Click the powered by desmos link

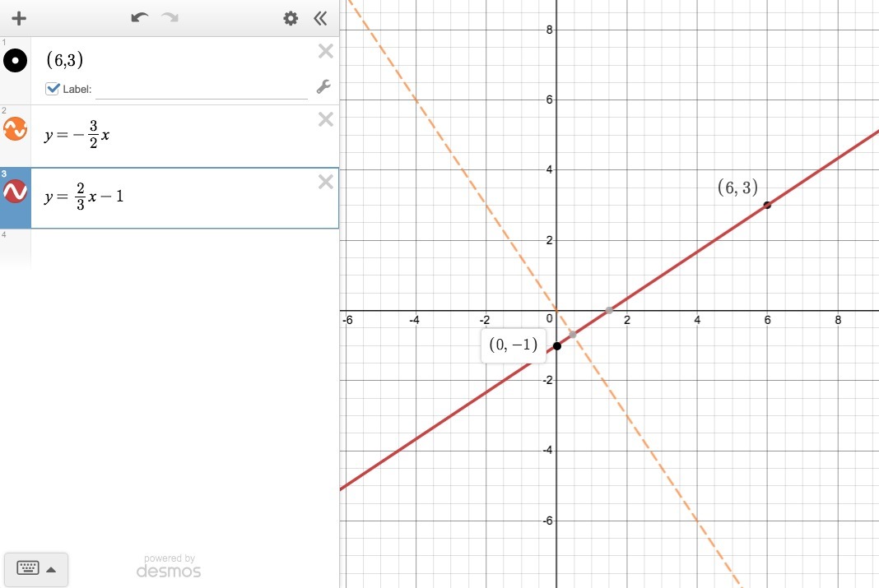[169, 566]
